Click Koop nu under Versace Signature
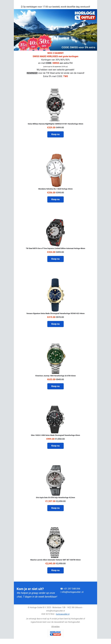 [x=55, y=324]
